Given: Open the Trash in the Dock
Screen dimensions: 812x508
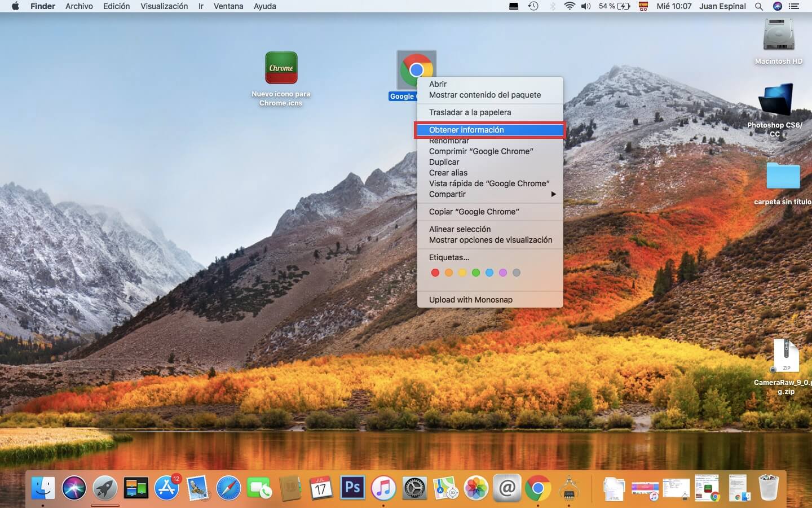Looking at the screenshot, I should tap(769, 488).
